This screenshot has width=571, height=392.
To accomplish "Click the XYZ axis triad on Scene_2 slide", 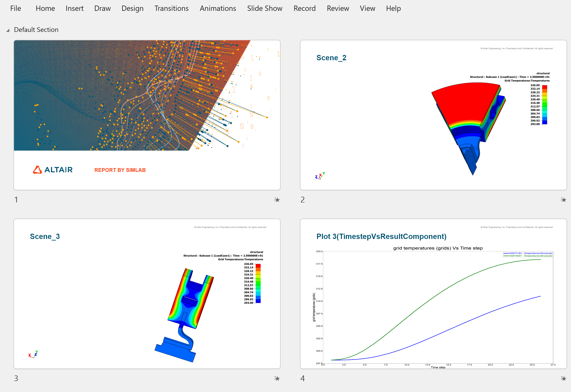I will 320,176.
